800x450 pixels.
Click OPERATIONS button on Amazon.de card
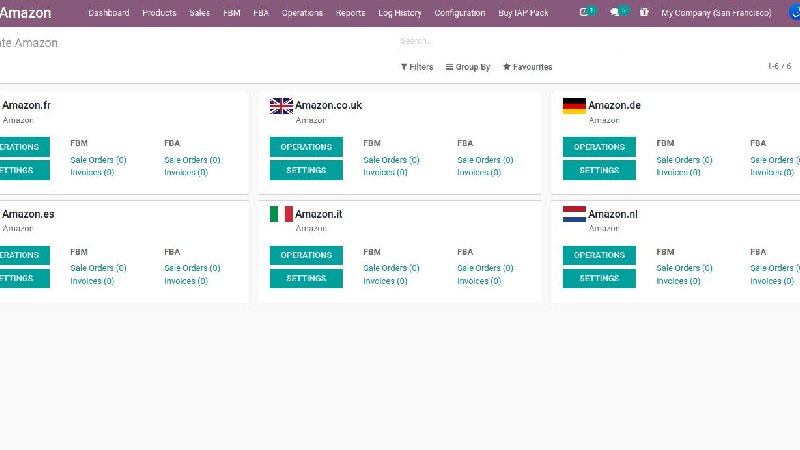coord(599,147)
